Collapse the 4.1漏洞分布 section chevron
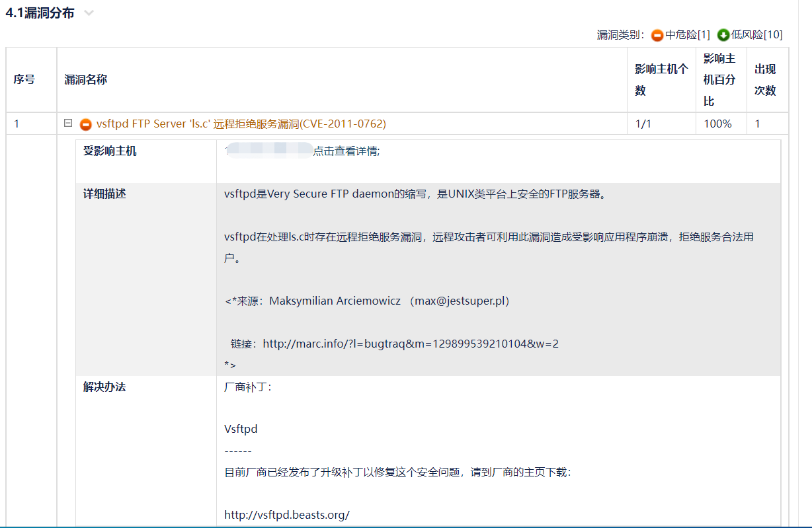 coord(89,13)
